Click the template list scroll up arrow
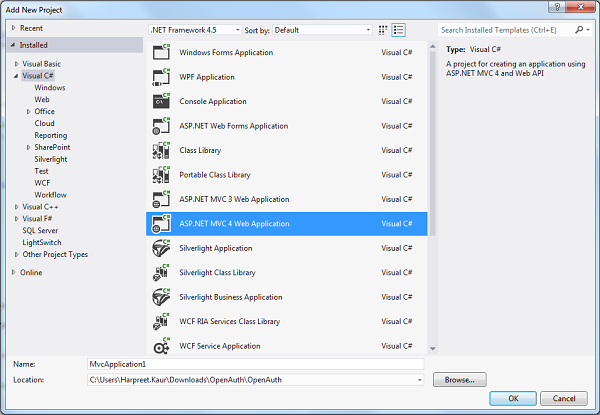 (433, 46)
